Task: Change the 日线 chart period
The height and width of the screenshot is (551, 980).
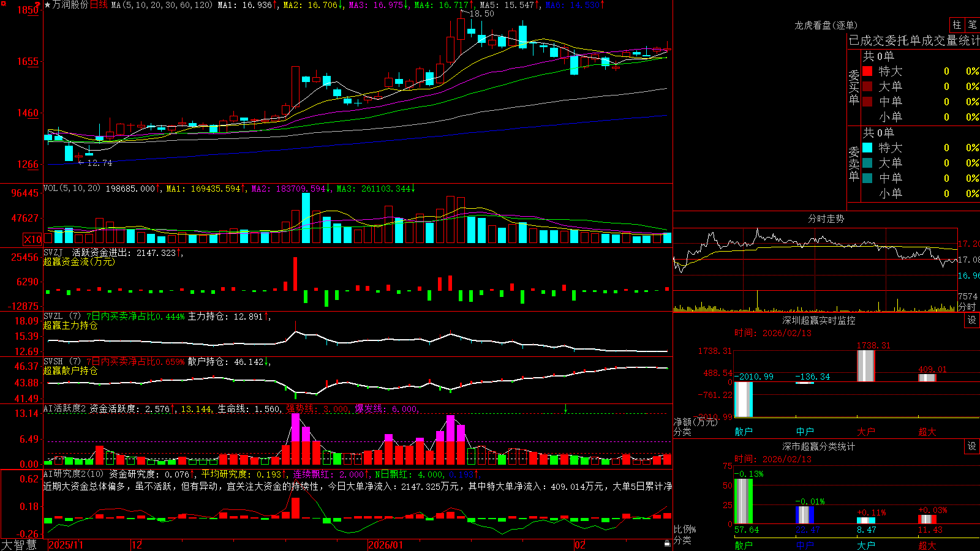Action: point(99,5)
